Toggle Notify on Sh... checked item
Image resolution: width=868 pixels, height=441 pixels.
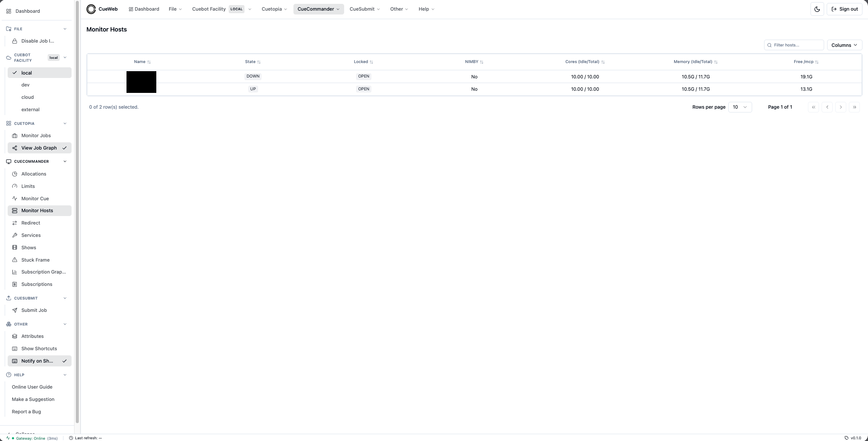point(39,361)
